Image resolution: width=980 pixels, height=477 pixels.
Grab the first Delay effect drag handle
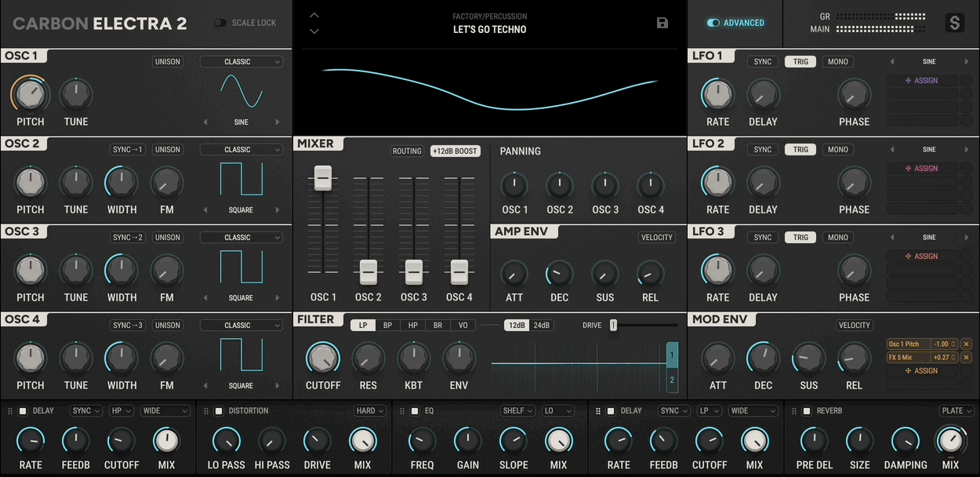[x=9, y=411]
